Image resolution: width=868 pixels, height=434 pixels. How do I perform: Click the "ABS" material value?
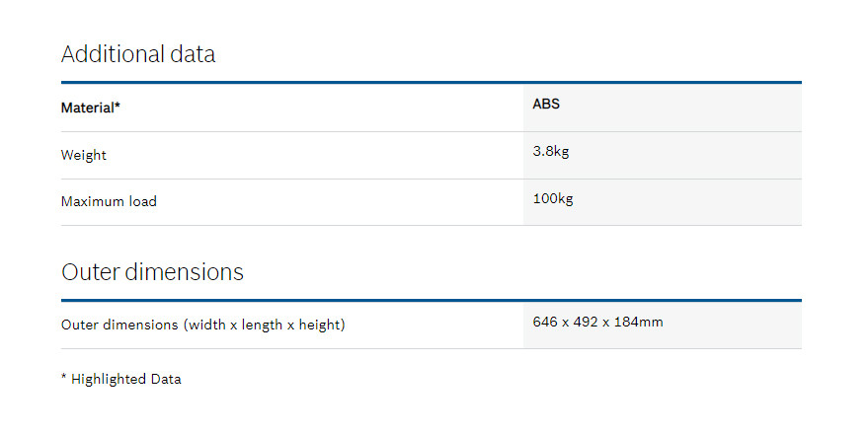click(x=546, y=104)
